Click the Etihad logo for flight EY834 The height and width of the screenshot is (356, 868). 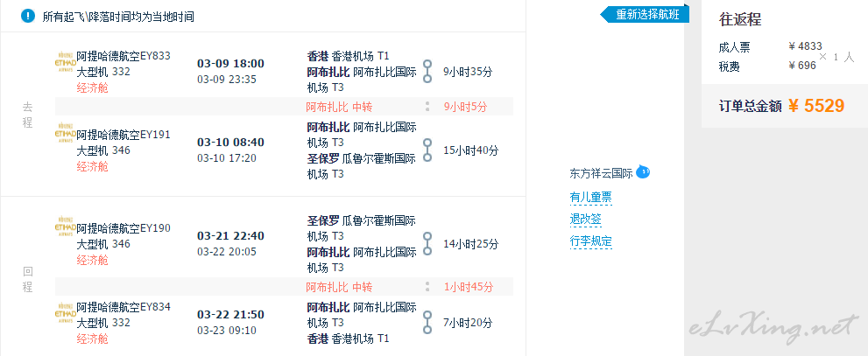tap(64, 313)
